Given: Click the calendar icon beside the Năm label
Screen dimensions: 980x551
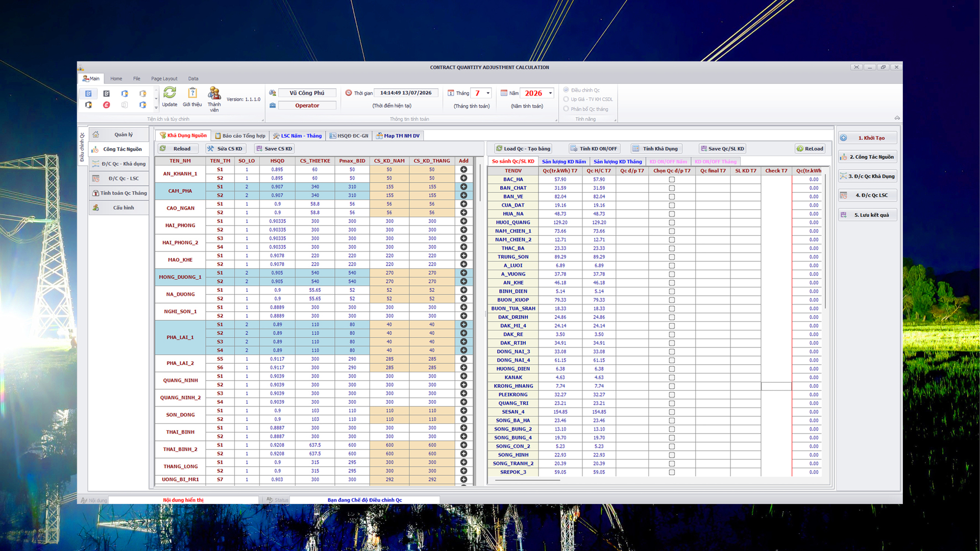Looking at the screenshot, I should click(504, 93).
